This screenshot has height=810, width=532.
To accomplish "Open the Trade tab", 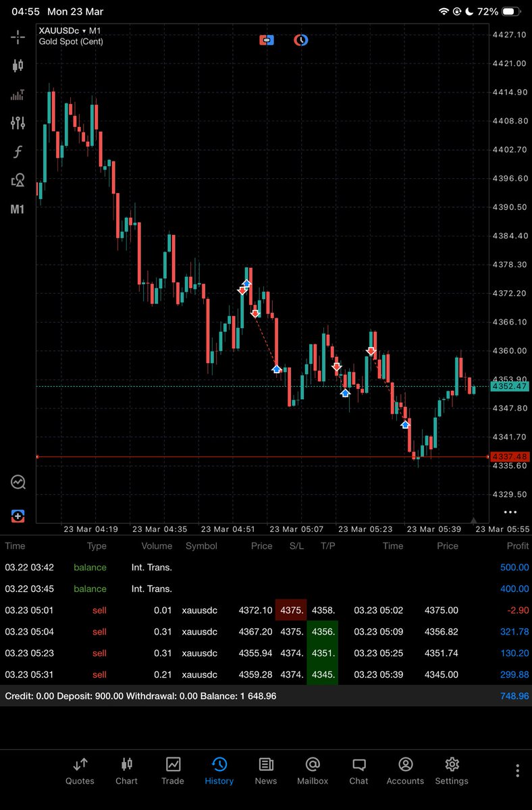I will (173, 771).
